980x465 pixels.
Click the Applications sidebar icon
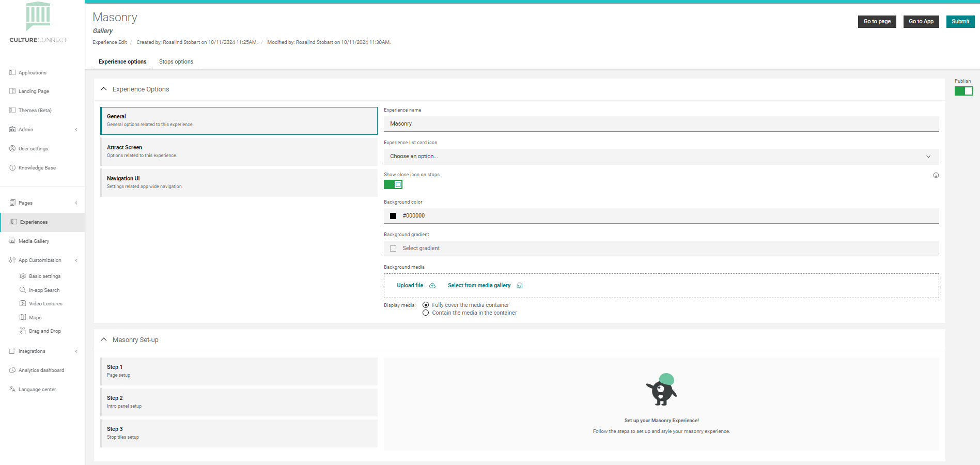click(12, 72)
